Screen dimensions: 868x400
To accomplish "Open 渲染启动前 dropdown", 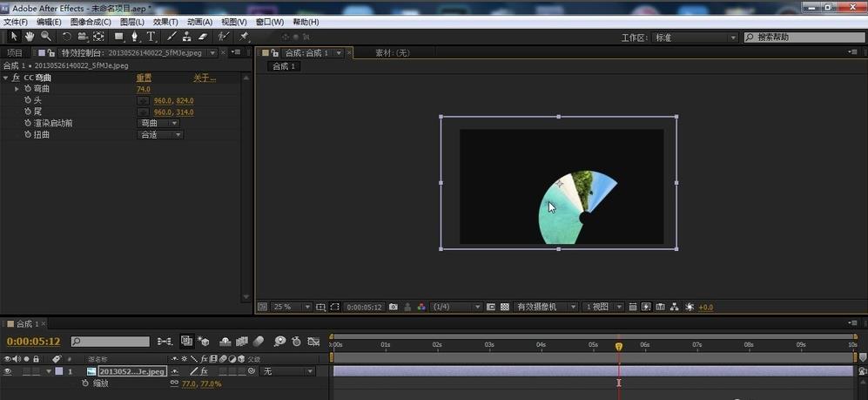I will pos(158,123).
